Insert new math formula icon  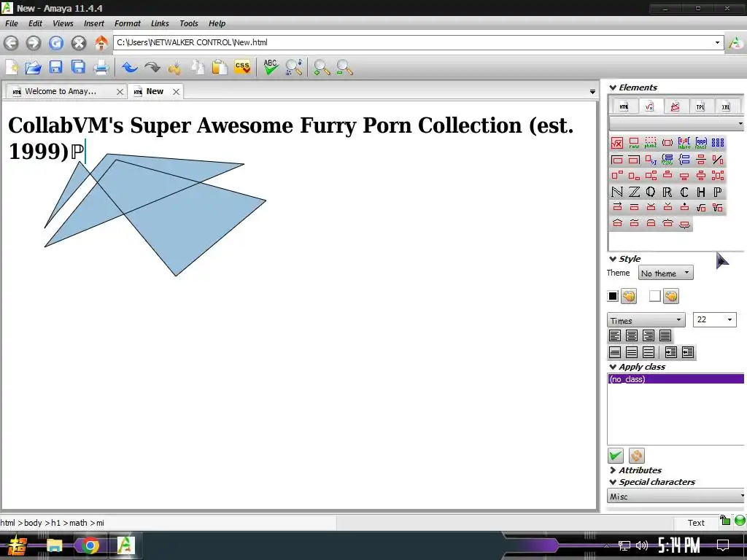point(617,142)
